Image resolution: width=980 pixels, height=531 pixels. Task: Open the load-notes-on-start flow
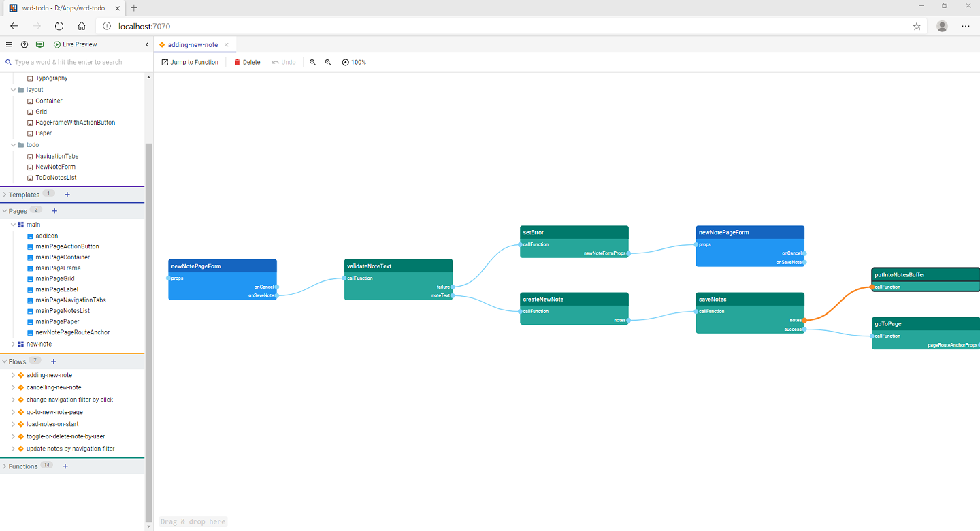coord(52,424)
